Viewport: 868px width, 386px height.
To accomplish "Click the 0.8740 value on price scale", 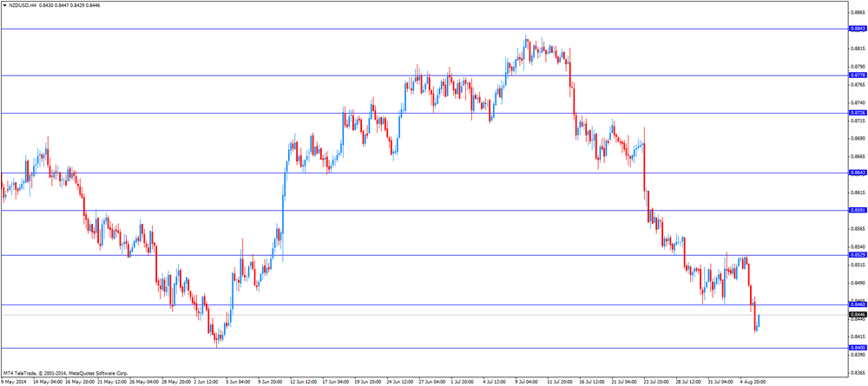I will pos(858,103).
